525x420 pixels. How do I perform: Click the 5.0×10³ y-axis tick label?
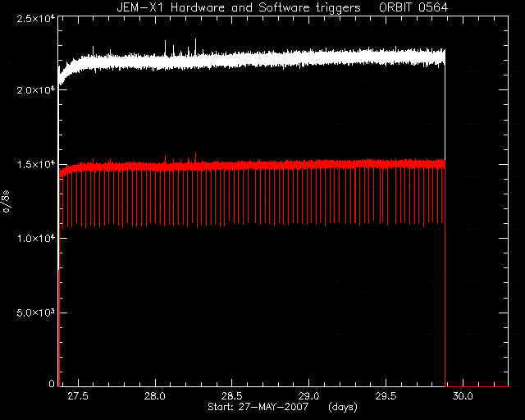(35, 313)
